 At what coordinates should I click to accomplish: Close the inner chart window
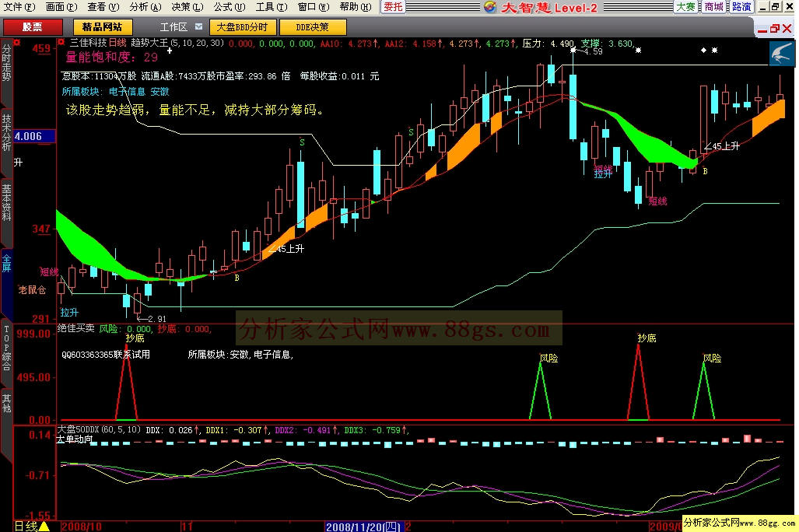click(x=787, y=29)
